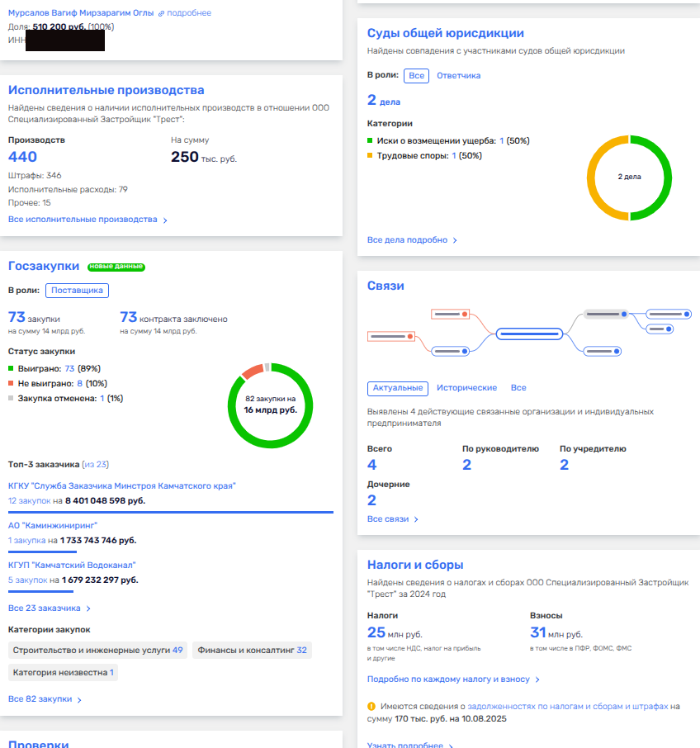Switch to the Исторические connections tab

(x=466, y=388)
